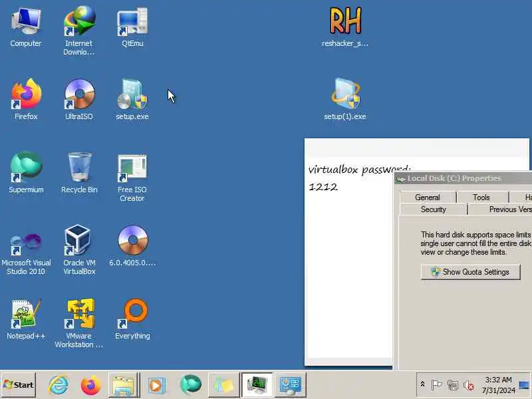
Task: Switch to the control panel taskbar item
Action: coord(290,385)
